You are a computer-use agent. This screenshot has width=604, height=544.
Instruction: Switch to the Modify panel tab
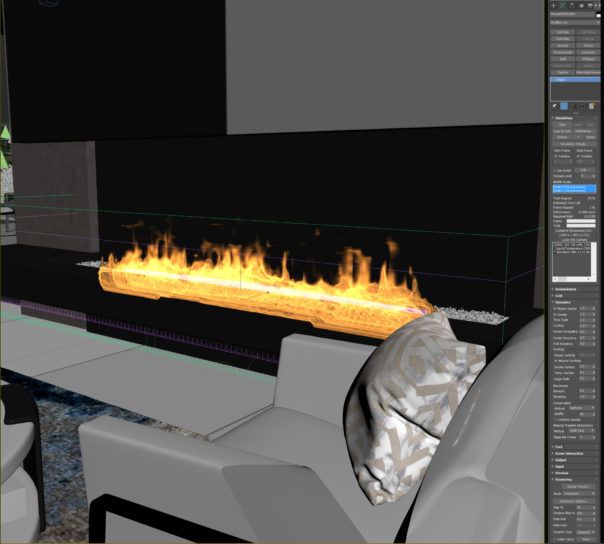click(x=563, y=6)
